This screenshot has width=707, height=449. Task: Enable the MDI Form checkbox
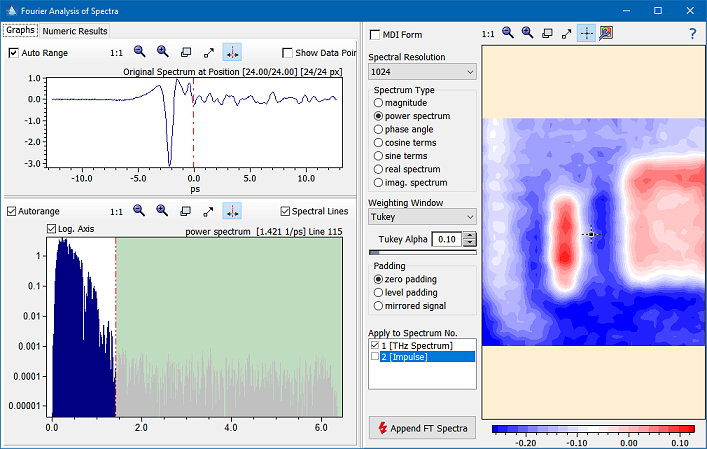click(375, 35)
